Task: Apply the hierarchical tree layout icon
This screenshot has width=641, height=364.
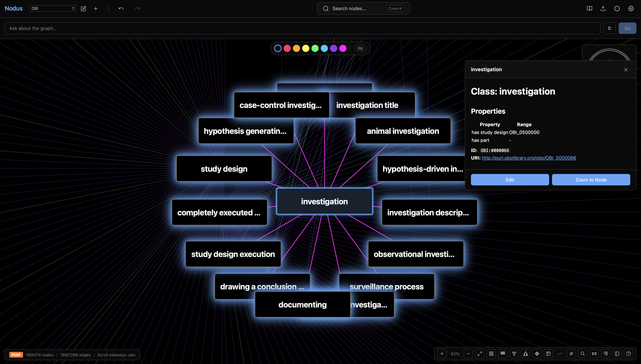Action: coord(526,354)
